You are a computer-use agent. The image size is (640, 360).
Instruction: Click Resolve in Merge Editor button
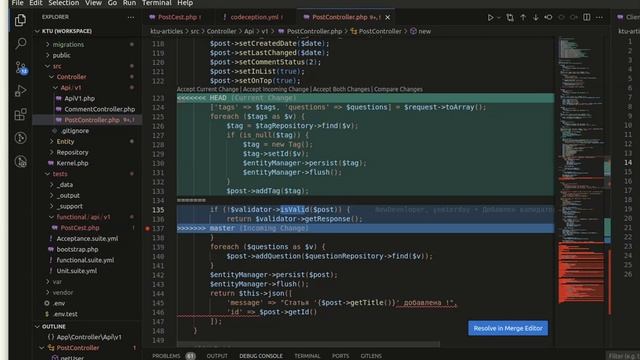click(x=508, y=328)
